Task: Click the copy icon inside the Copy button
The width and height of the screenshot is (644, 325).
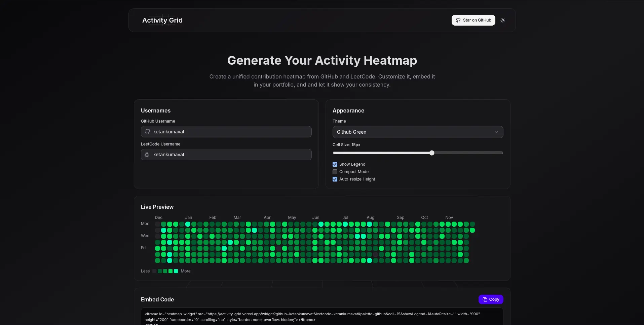Action: coord(484,299)
